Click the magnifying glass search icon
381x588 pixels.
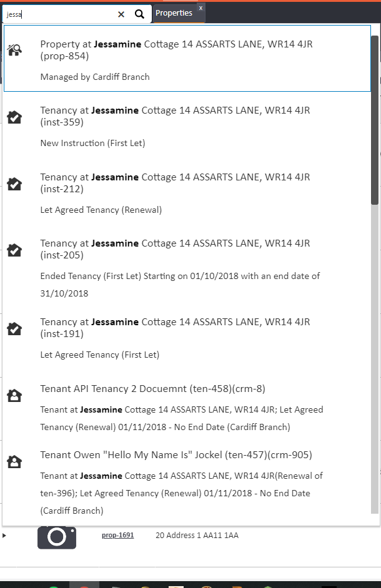tap(140, 14)
